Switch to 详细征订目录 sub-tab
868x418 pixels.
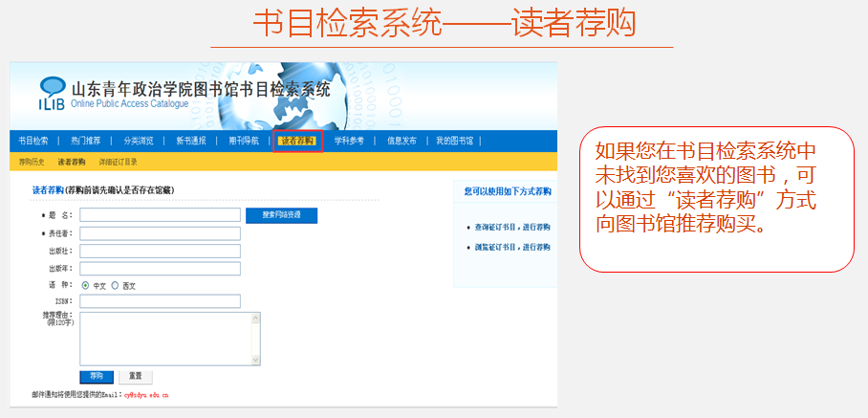pos(118,162)
